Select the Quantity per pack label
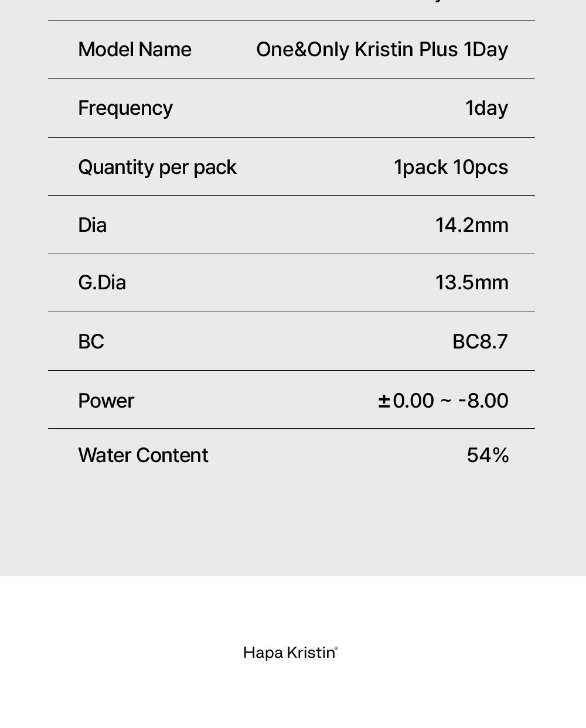Image resolution: width=586 pixels, height=728 pixels. [157, 167]
